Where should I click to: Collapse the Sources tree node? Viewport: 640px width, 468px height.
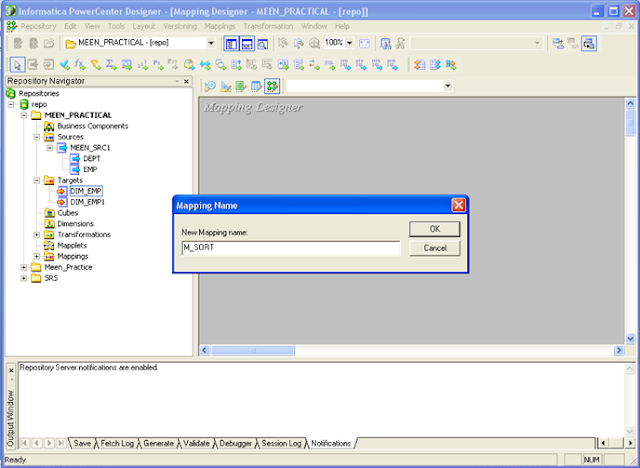(x=36, y=137)
